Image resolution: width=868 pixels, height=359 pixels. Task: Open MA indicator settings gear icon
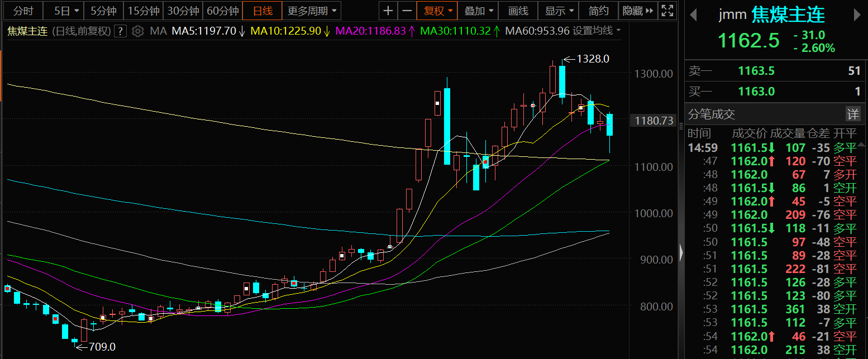click(x=138, y=31)
